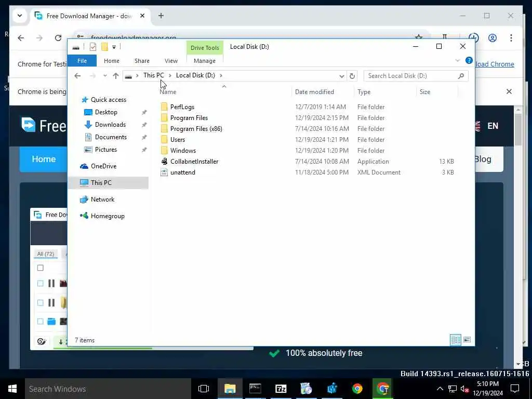
Task: Open Chrome three-dot menu
Action: click(x=511, y=38)
